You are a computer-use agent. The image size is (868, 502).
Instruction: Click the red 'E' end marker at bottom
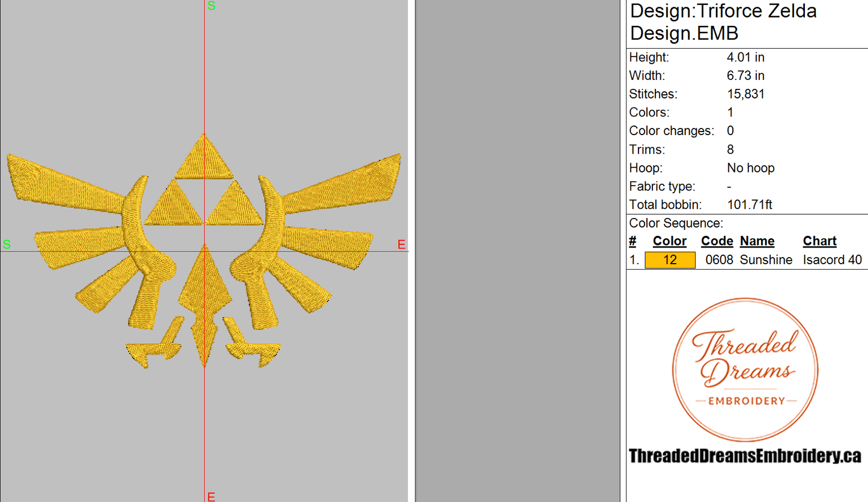[211, 497]
